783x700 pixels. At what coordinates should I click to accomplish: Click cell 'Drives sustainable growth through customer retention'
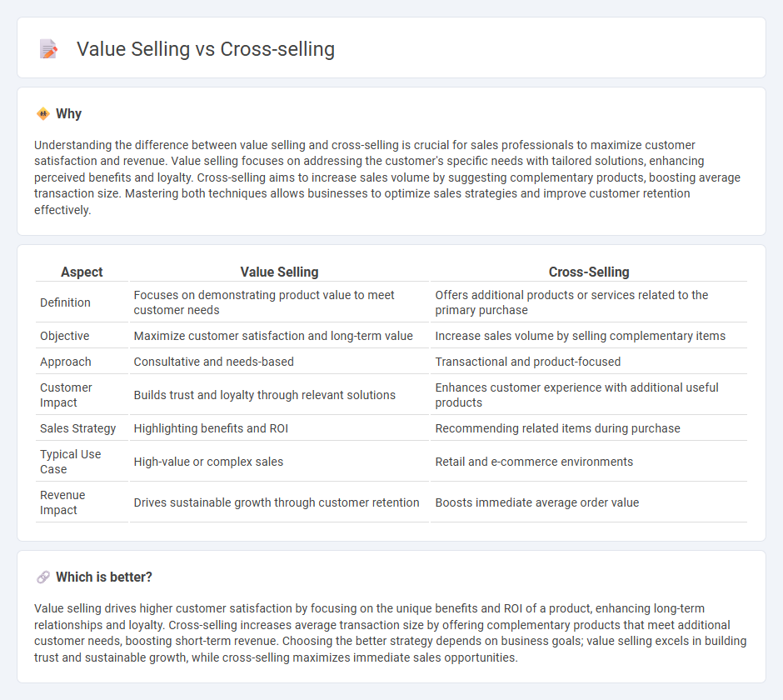coord(279,502)
